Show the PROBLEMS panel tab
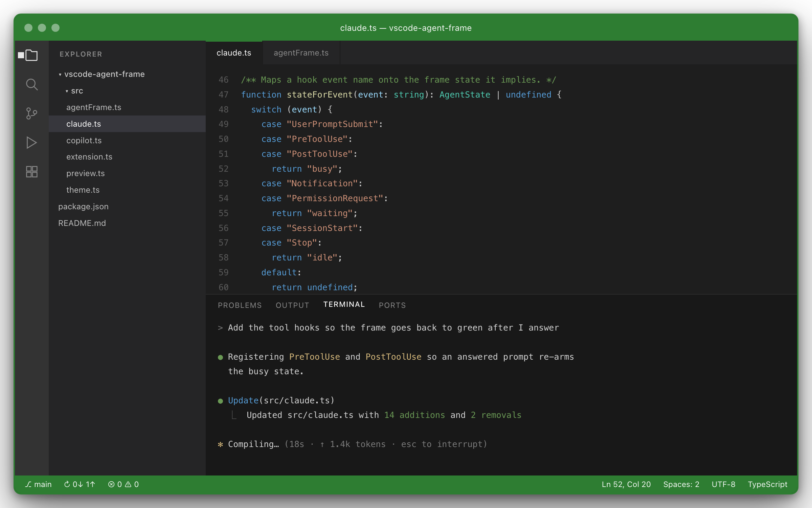This screenshot has height=508, width=812. pyautogui.click(x=240, y=305)
